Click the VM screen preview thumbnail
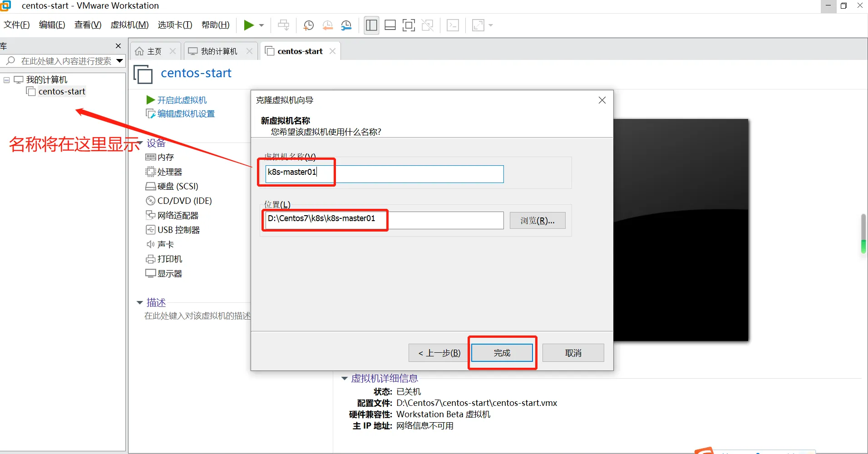Screen dimensions: 868x454 [681, 230]
